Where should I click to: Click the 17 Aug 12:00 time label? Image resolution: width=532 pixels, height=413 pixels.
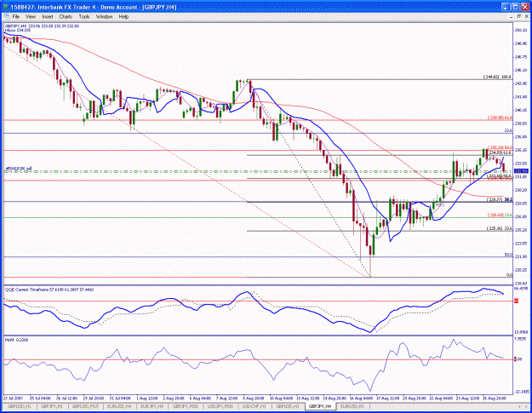388,398
